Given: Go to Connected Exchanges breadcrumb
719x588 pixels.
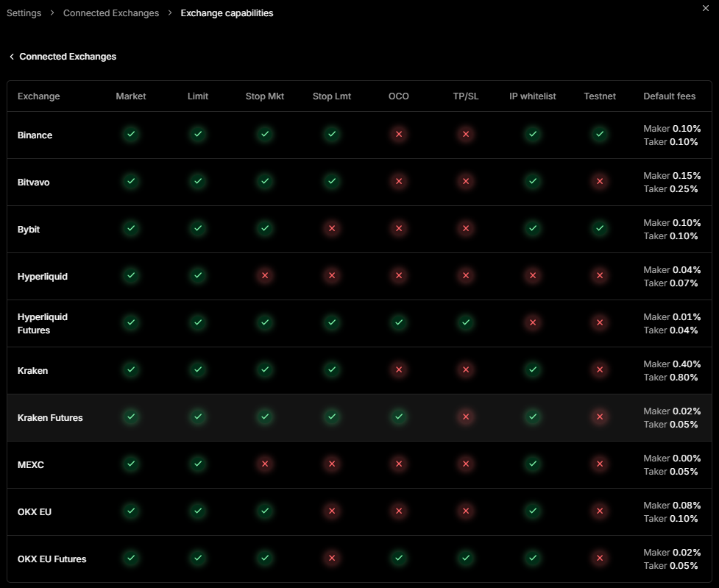Looking at the screenshot, I should [x=111, y=13].
